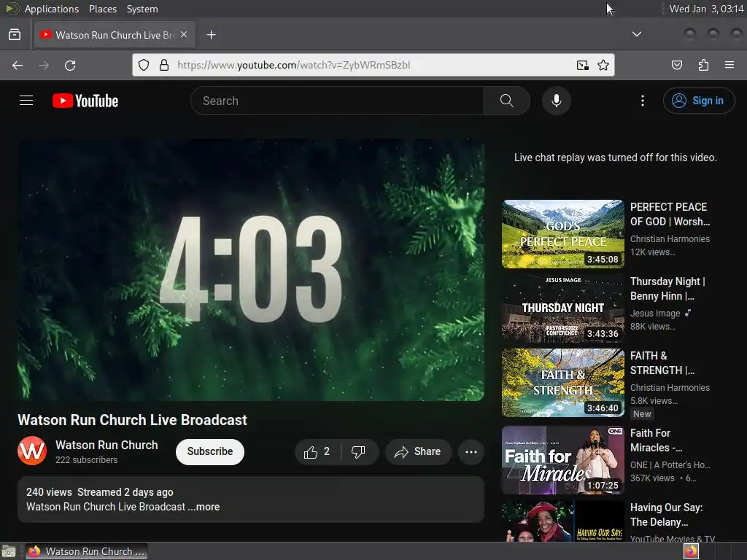This screenshot has width=747, height=560.
Task: Go to the YouTube home logo
Action: (85, 101)
